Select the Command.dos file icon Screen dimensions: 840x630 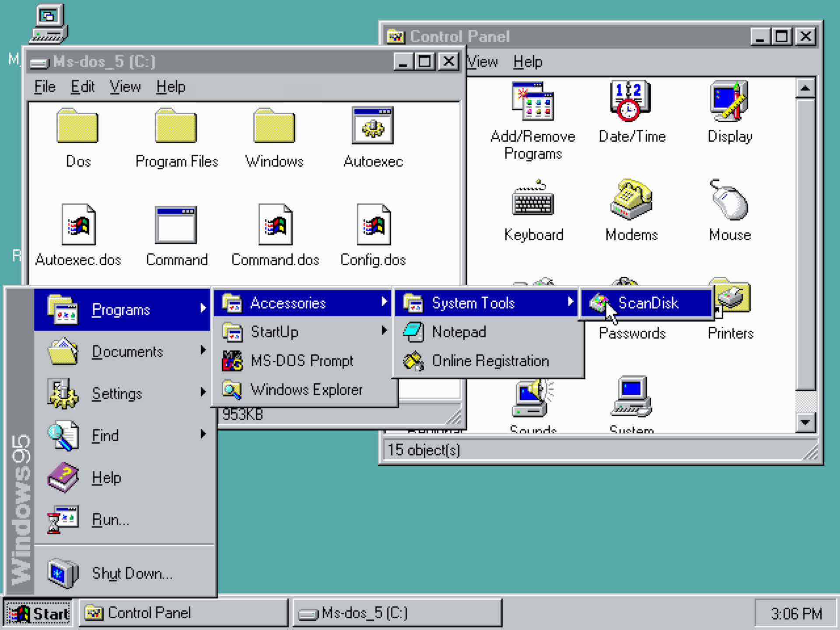click(275, 224)
